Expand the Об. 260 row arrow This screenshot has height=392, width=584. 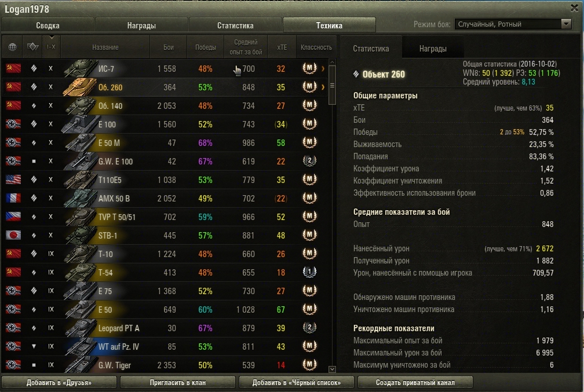point(323,87)
